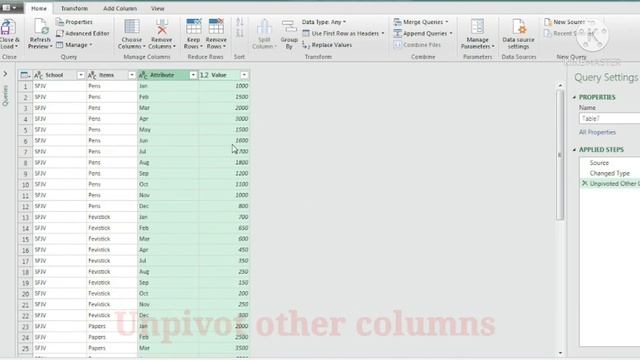Screen dimensions: 640x360
Task: Switch to the Add Column tab
Action: click(x=120, y=8)
